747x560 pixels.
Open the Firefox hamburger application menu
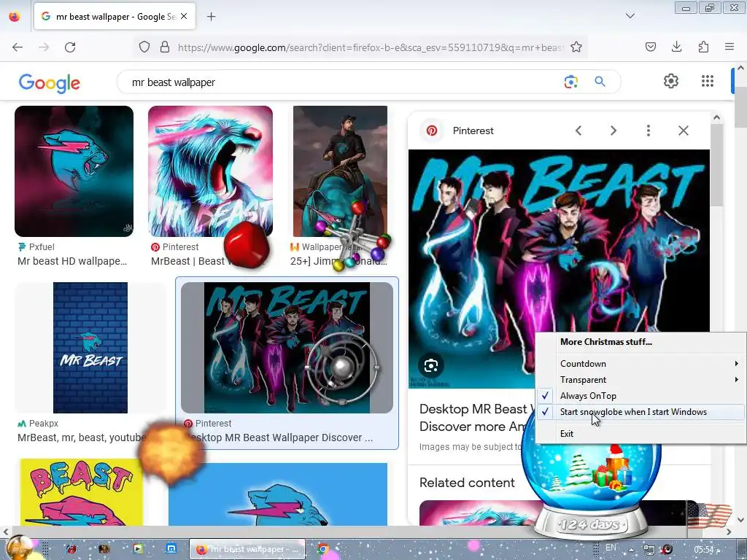click(729, 47)
